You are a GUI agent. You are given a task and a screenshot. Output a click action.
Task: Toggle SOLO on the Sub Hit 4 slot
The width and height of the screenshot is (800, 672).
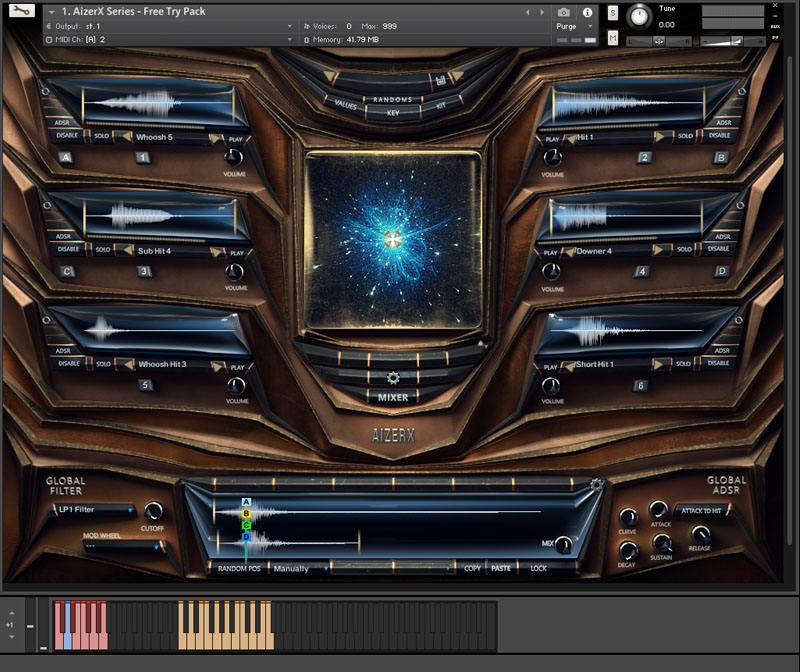(102, 249)
